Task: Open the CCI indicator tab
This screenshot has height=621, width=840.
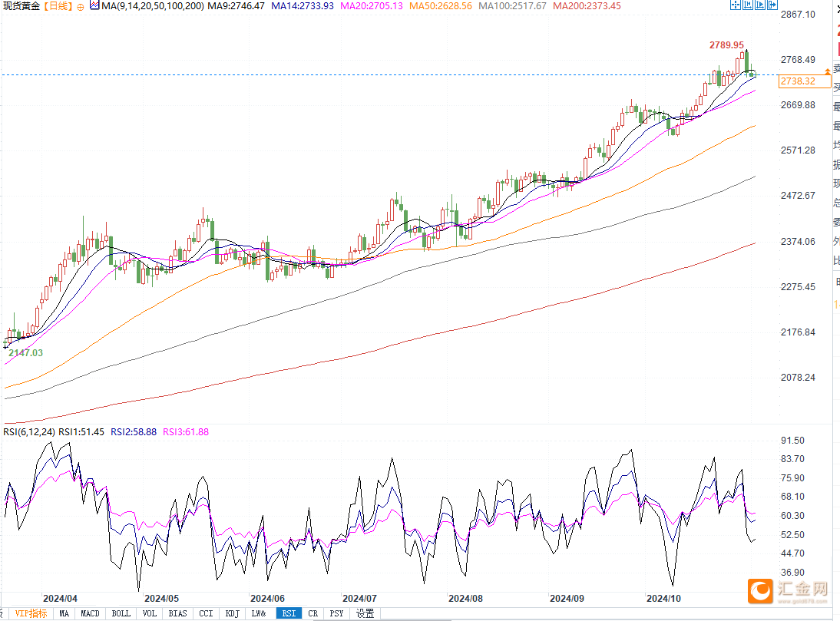Action: (206, 613)
